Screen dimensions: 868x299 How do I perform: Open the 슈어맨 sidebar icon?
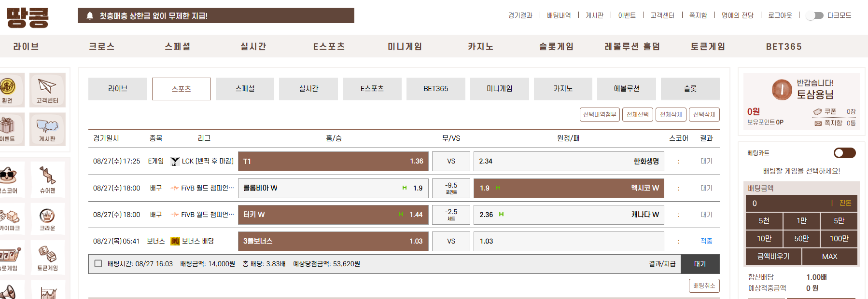pos(47,179)
